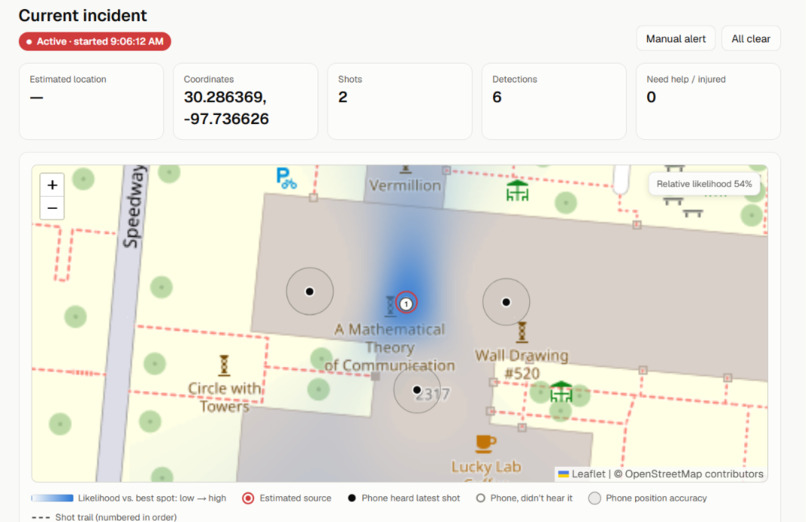806x522 pixels.
Task: Zoom out the map with minus button
Action: click(x=52, y=208)
